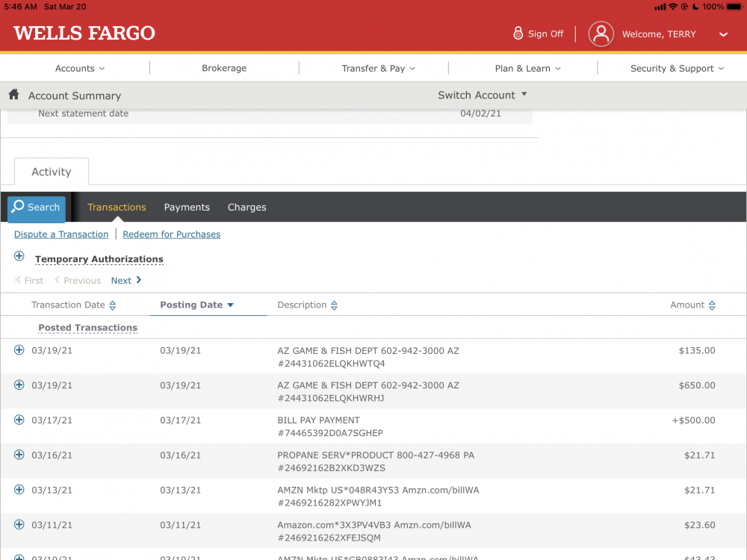747x560 pixels.
Task: Click the First page link
Action: coord(30,281)
